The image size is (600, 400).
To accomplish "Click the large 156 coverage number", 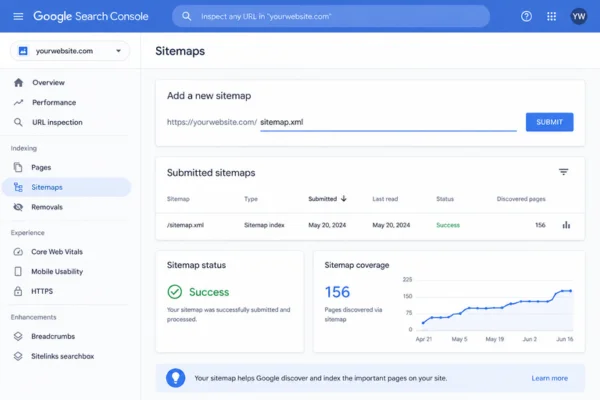I will pos(337,292).
